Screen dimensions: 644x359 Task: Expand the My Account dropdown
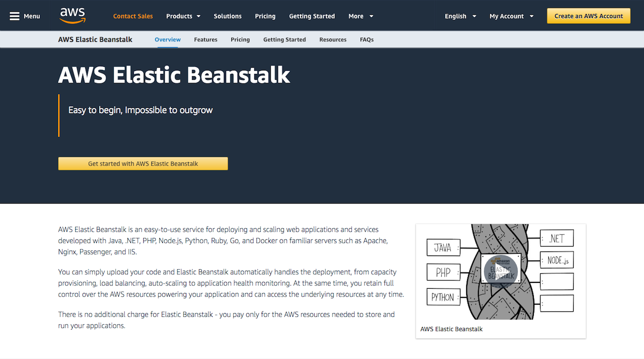coord(511,16)
